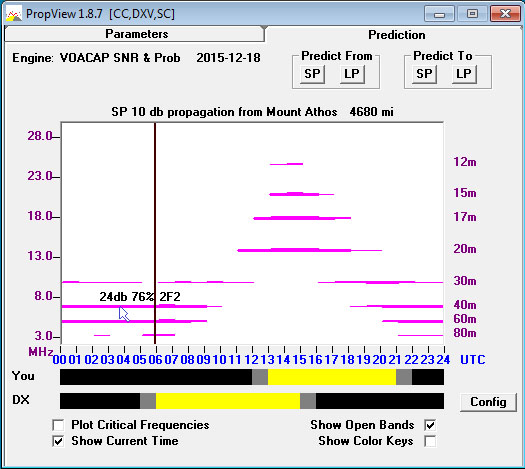The image size is (525, 469).
Task: Click the 18 hour label on UTC axis
Action: pyautogui.click(x=348, y=360)
